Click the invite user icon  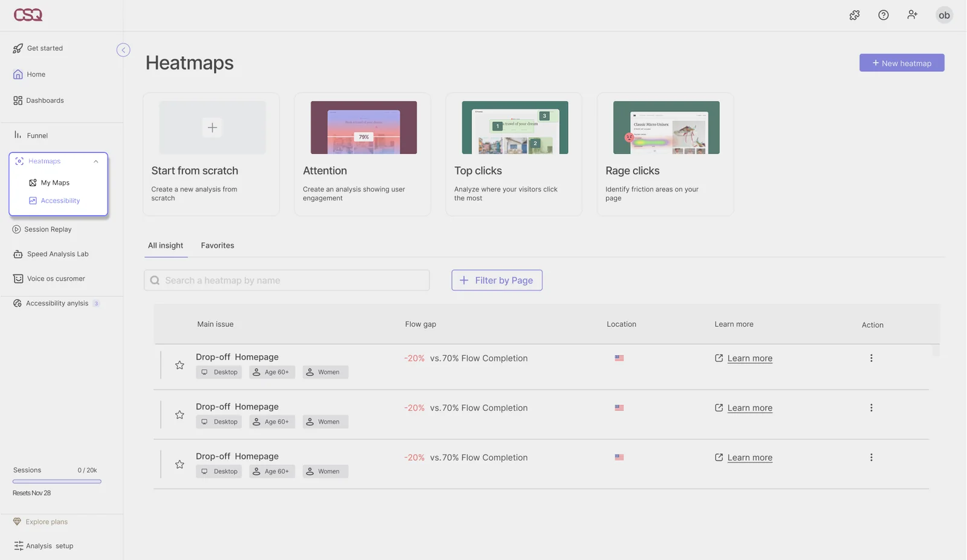[x=912, y=15]
